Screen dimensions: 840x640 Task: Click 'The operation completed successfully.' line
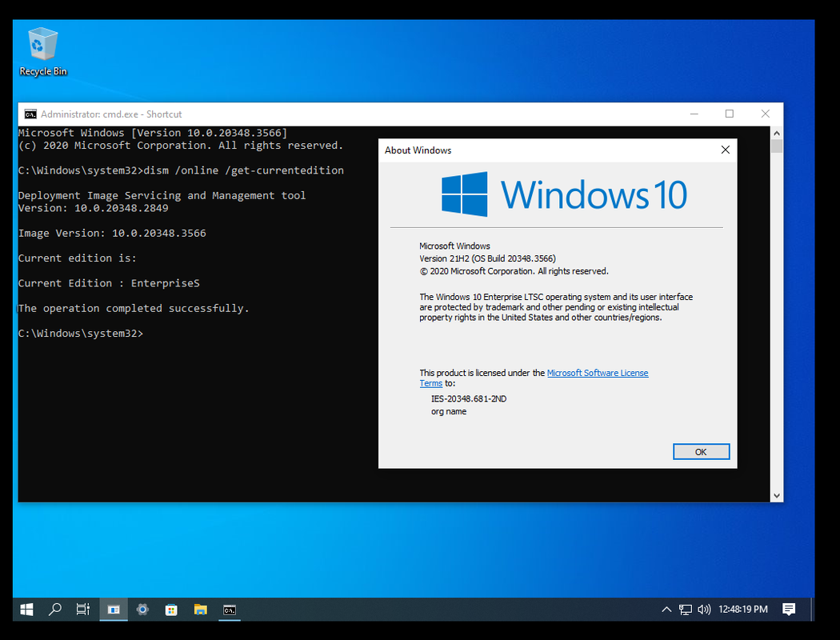pyautogui.click(x=134, y=309)
